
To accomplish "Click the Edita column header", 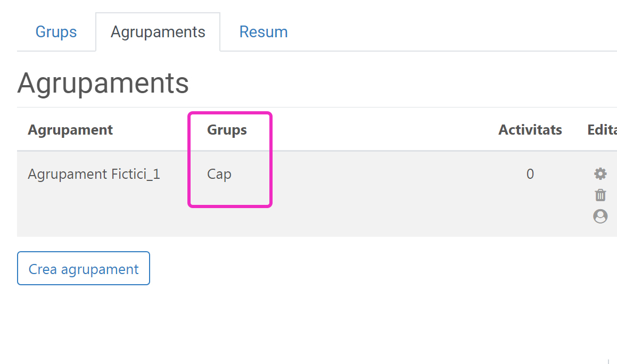I will (x=602, y=130).
